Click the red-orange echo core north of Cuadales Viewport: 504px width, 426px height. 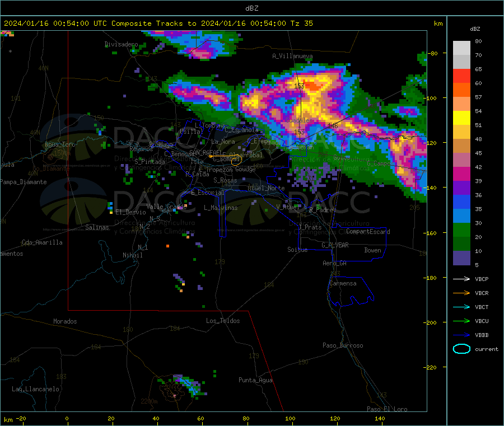[x=312, y=86]
